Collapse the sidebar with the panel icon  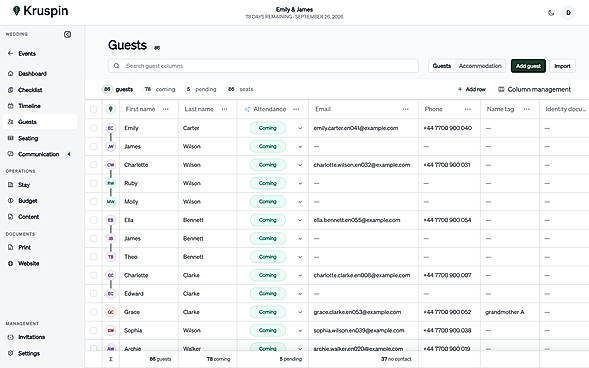click(x=67, y=34)
